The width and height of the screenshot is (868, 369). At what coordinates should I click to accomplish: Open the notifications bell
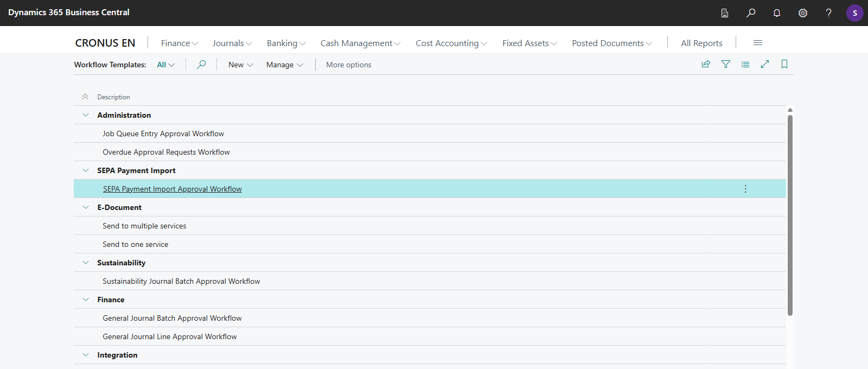point(777,13)
